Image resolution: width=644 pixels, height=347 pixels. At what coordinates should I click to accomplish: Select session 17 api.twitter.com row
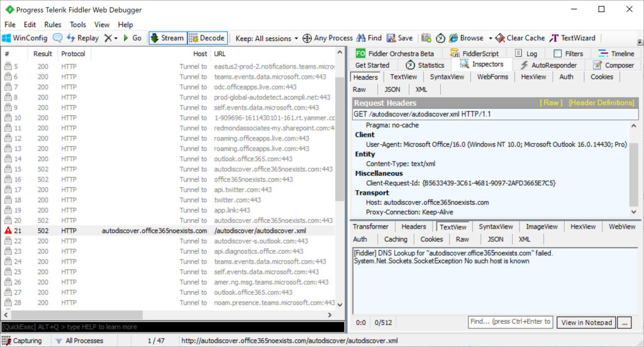169,190
